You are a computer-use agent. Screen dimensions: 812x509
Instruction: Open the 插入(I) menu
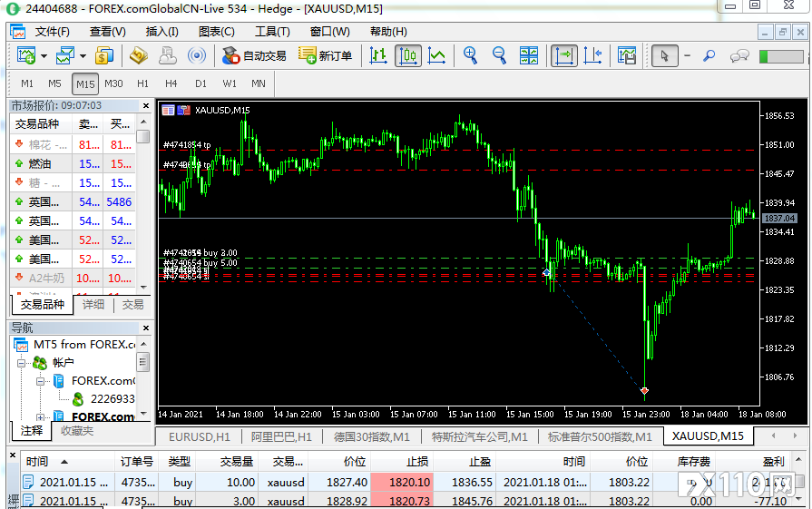click(x=162, y=32)
